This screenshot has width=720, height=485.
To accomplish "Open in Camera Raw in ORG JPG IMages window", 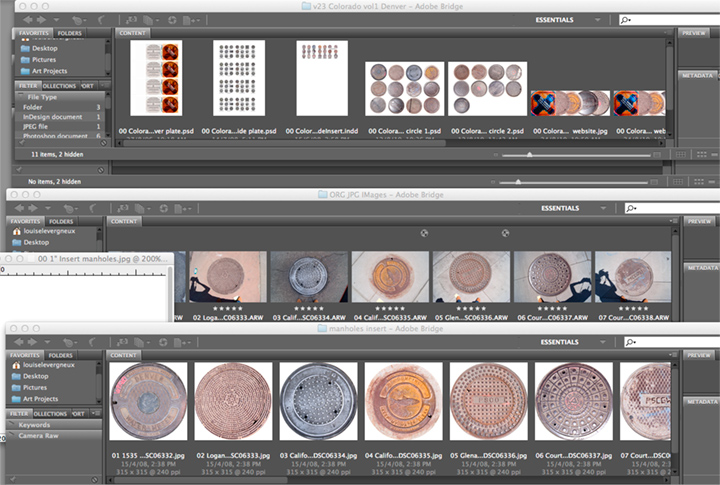I will coord(163,209).
